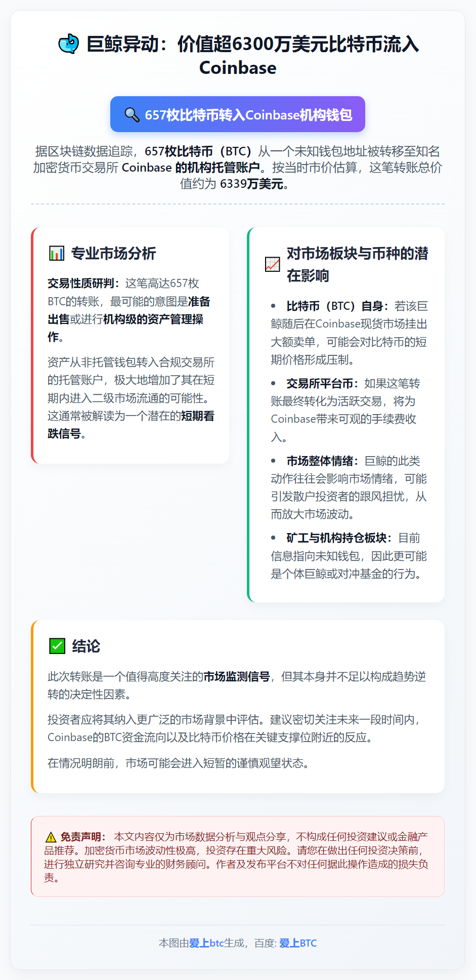476x980 pixels.
Task: Click the warning triangle icon beside 免责声明
Action: [51, 837]
